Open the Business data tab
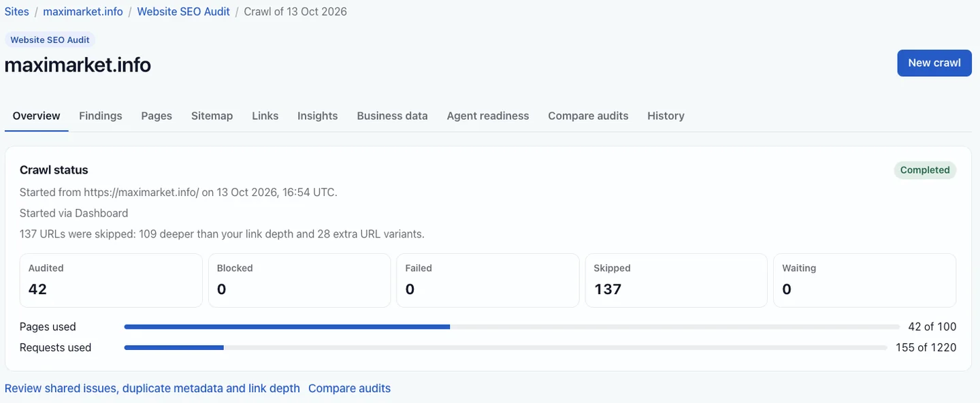 pos(393,116)
